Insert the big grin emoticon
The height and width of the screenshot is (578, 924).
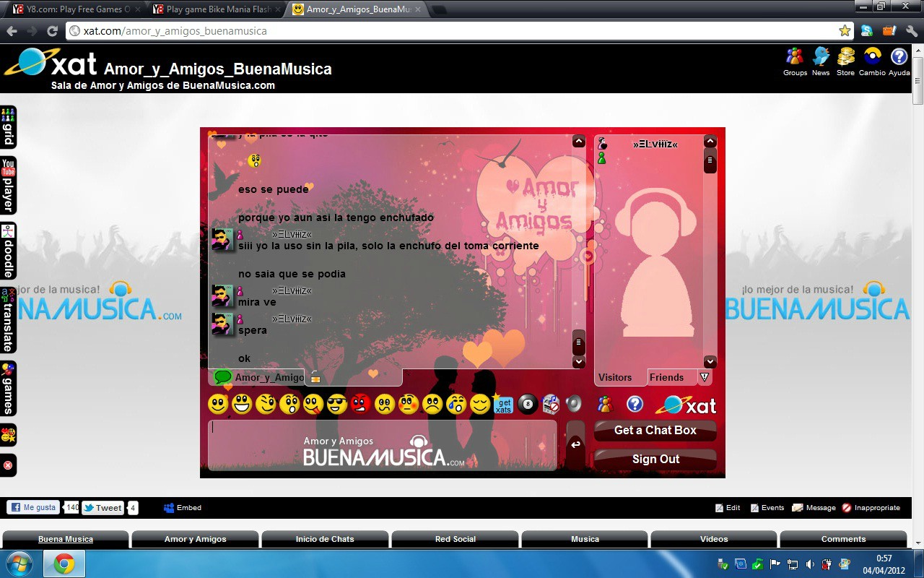coord(242,404)
